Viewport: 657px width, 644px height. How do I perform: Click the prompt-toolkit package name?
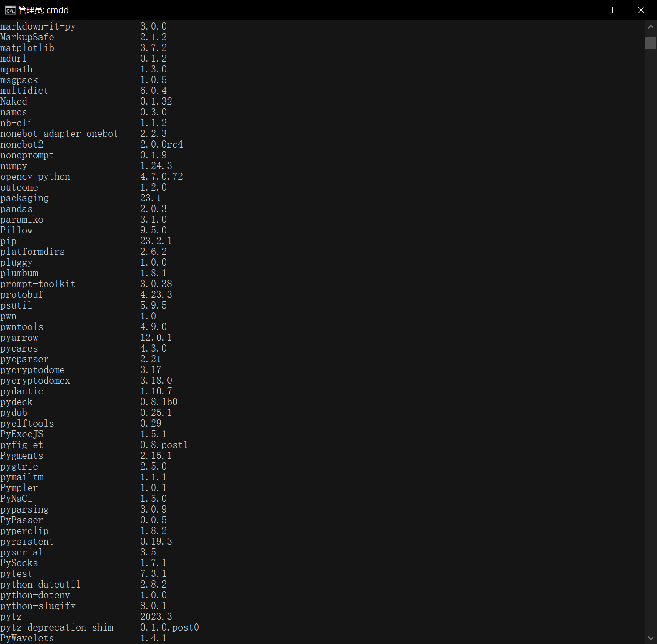pyautogui.click(x=38, y=284)
